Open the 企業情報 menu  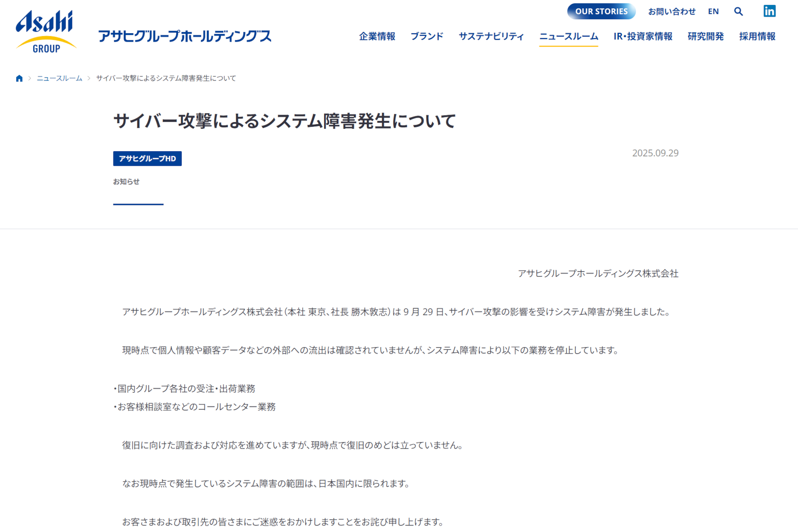pos(377,37)
